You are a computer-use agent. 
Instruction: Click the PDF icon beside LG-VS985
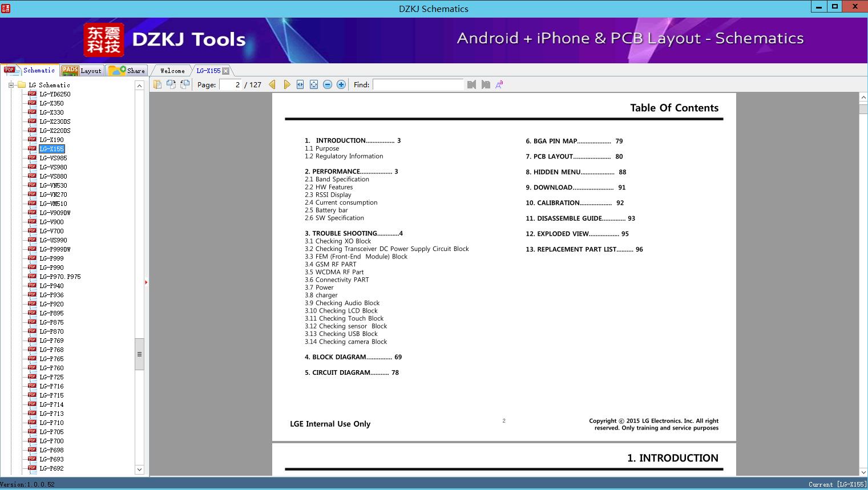pyautogui.click(x=32, y=158)
